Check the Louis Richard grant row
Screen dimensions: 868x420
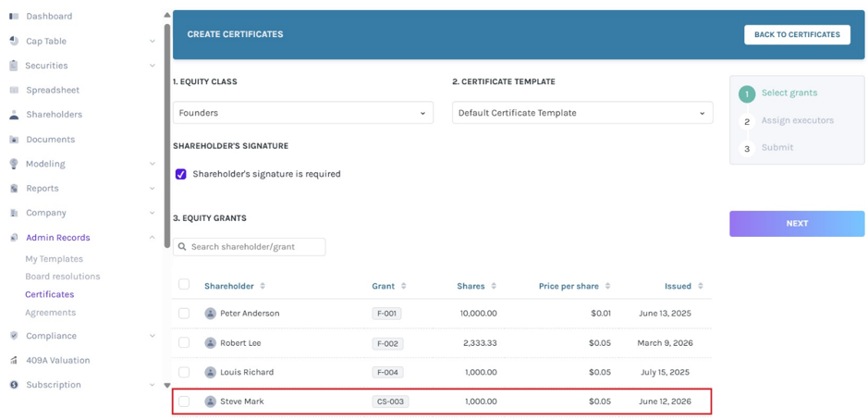(184, 372)
